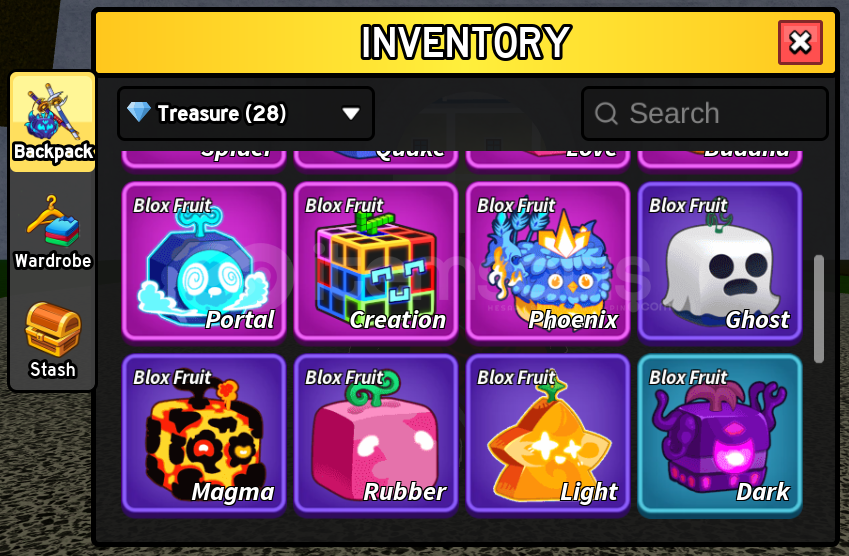Expand the dropdown using the white arrow
849x556 pixels.
(x=351, y=114)
